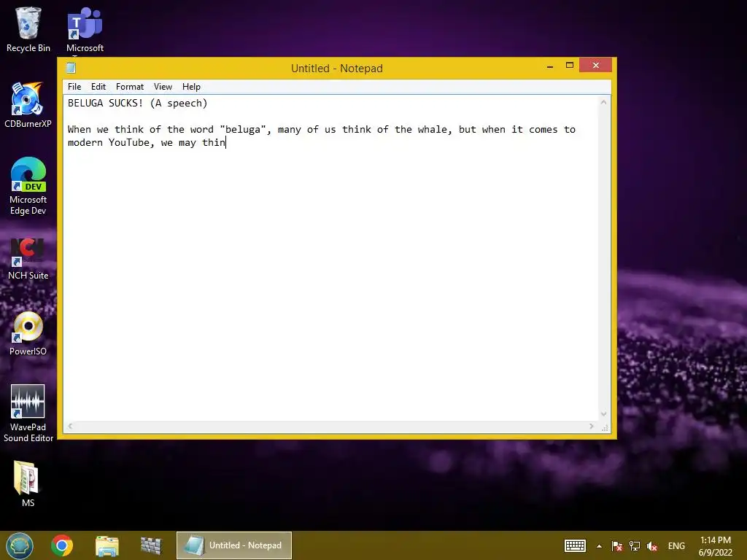Click the Notepad title bar system icon
747x560 pixels.
click(x=71, y=68)
